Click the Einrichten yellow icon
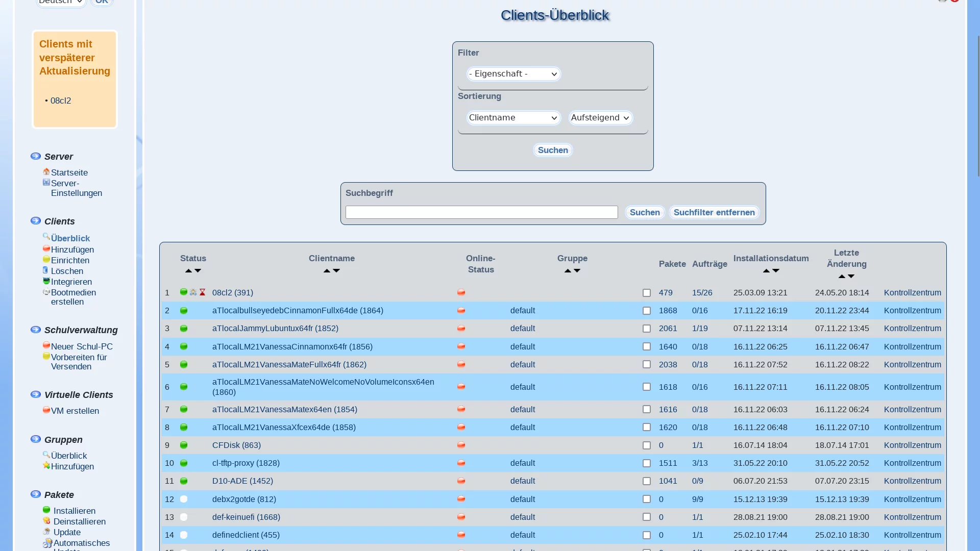This screenshot has width=980, height=551. [46, 259]
